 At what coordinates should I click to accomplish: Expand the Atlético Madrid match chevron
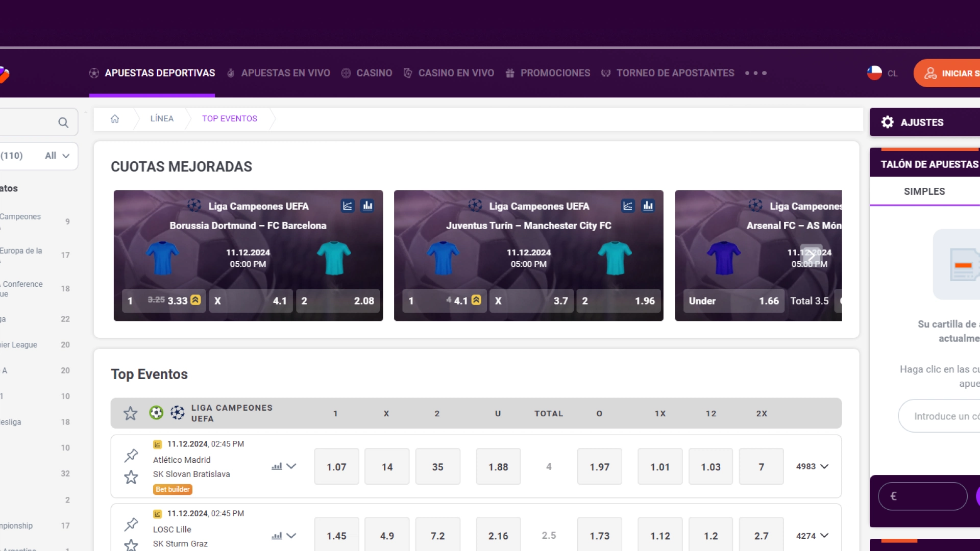pos(291,466)
